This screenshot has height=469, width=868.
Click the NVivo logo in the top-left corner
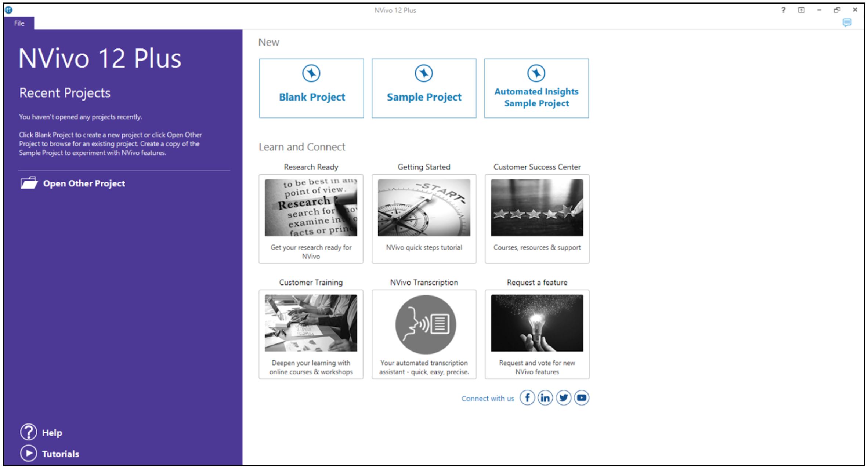tap(8, 10)
